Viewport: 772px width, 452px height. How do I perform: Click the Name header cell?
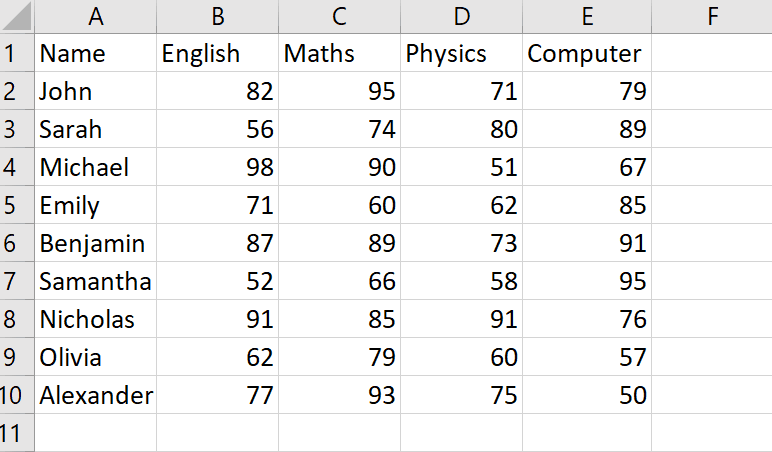[96, 53]
